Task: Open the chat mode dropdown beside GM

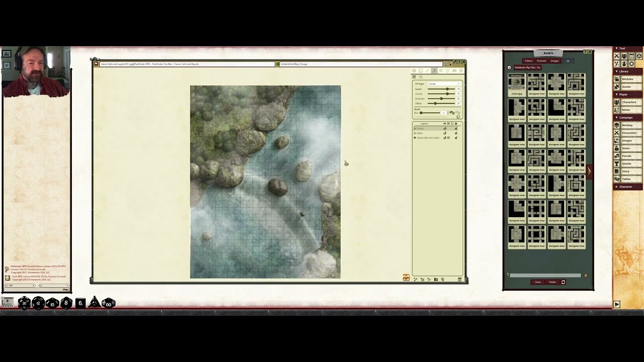Action: point(54,286)
